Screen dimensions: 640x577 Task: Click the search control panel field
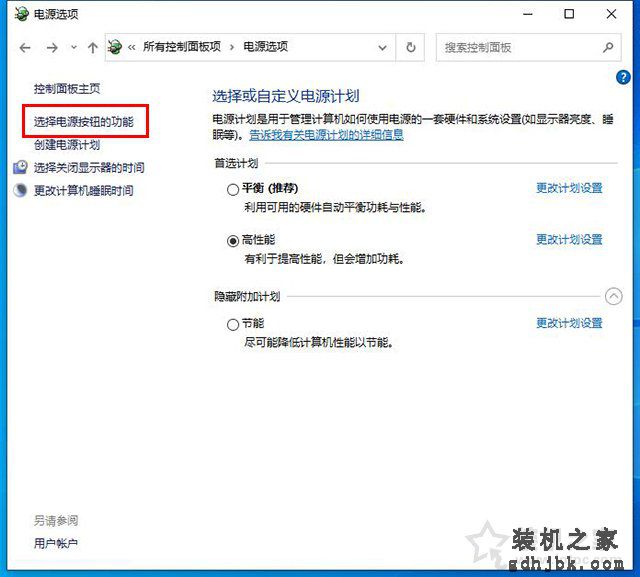tap(529, 47)
